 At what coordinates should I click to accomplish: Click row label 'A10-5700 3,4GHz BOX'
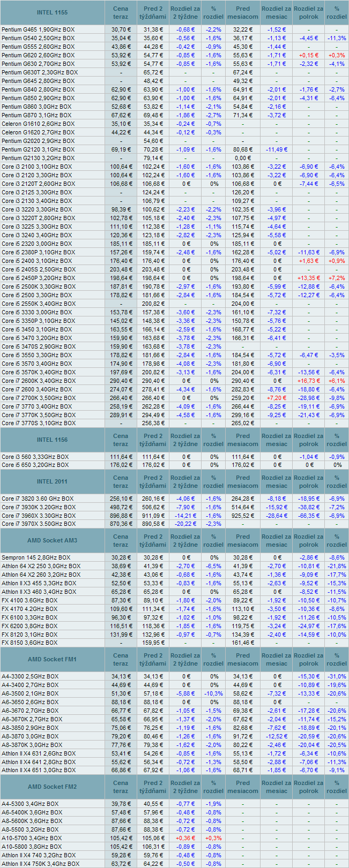coord(32,838)
